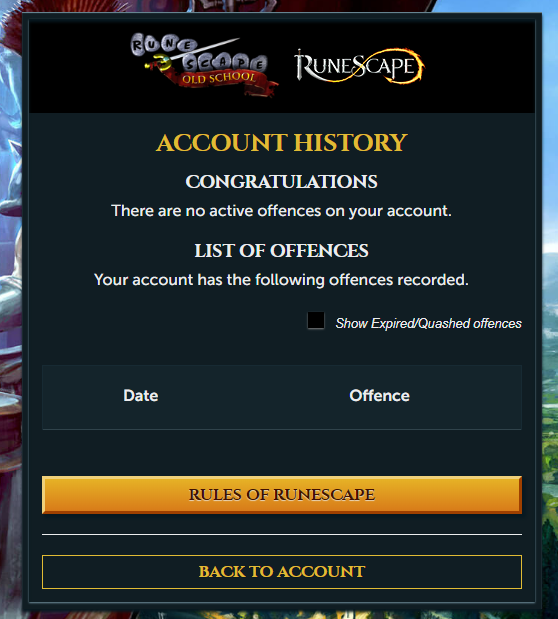Select the Date column header
Viewport: 558px width, 619px height.
click(x=141, y=396)
